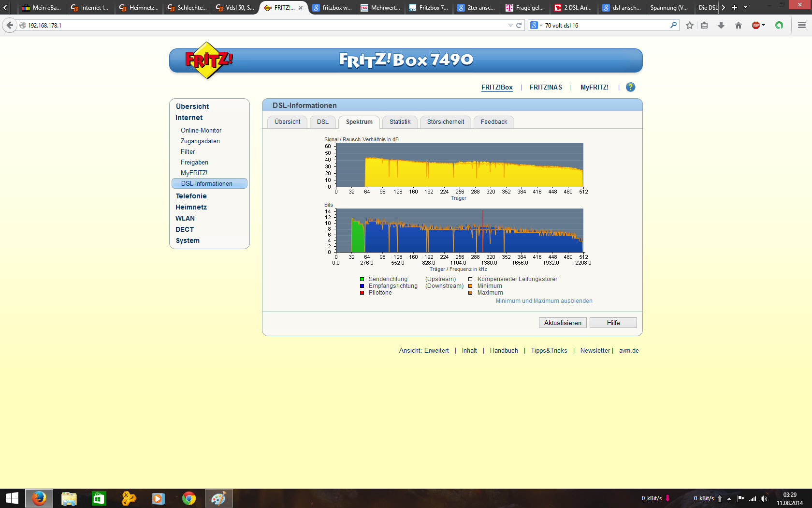Click the green circle extension icon
This screenshot has height=508, width=812.
(779, 25)
